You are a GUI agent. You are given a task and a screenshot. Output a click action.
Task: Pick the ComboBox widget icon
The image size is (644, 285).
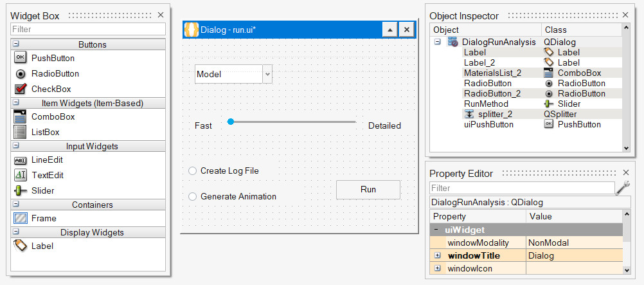[20, 116]
